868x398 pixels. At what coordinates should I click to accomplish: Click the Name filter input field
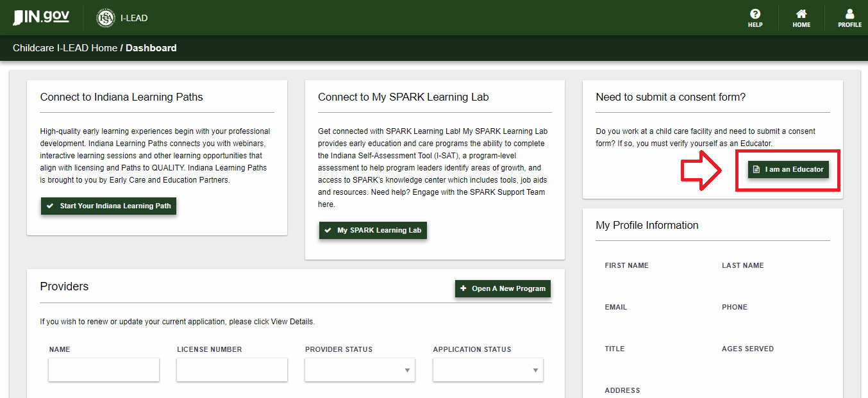pyautogui.click(x=104, y=370)
